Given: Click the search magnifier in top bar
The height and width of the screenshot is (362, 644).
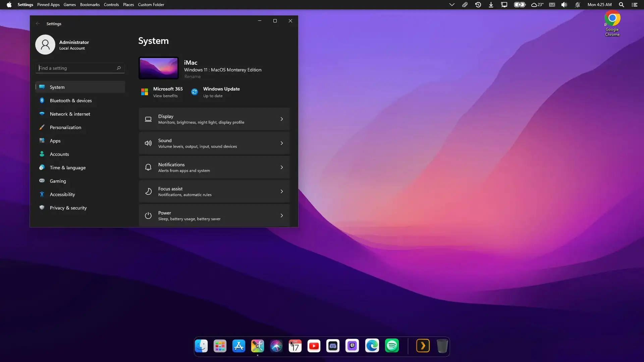Looking at the screenshot, I should click(621, 5).
